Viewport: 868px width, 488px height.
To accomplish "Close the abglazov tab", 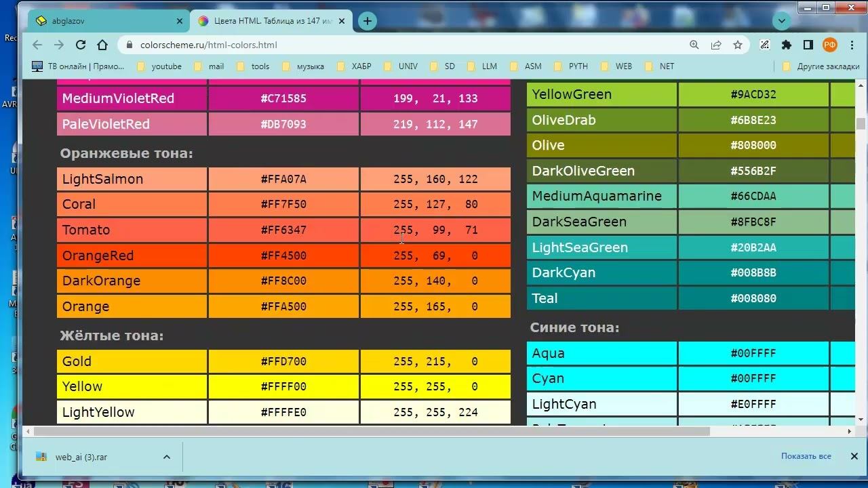I will pyautogui.click(x=180, y=21).
